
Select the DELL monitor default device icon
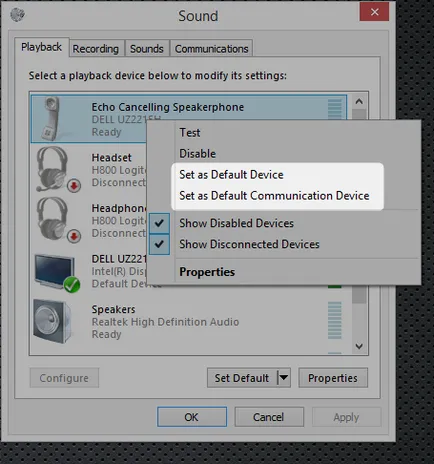coord(57,273)
